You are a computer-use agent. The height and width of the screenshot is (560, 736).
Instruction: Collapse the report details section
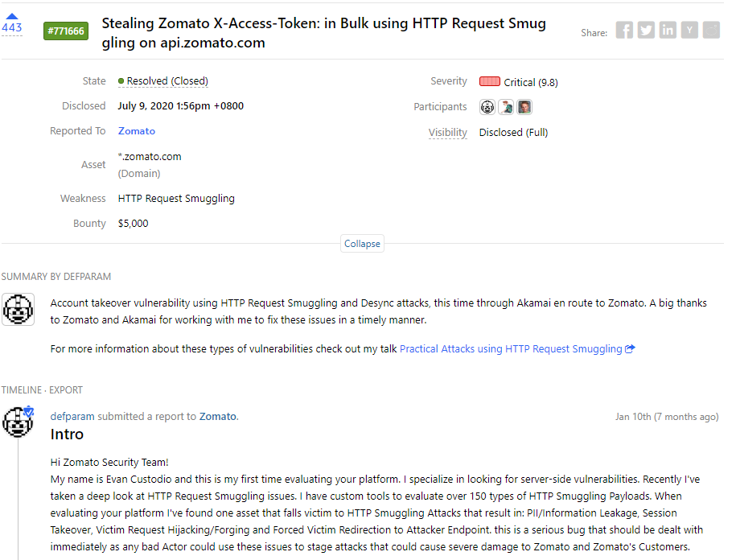pos(362,244)
